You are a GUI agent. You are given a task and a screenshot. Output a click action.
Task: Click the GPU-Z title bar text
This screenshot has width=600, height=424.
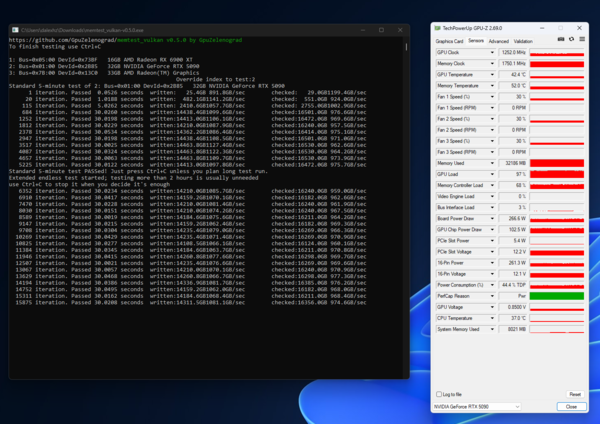[x=472, y=28]
